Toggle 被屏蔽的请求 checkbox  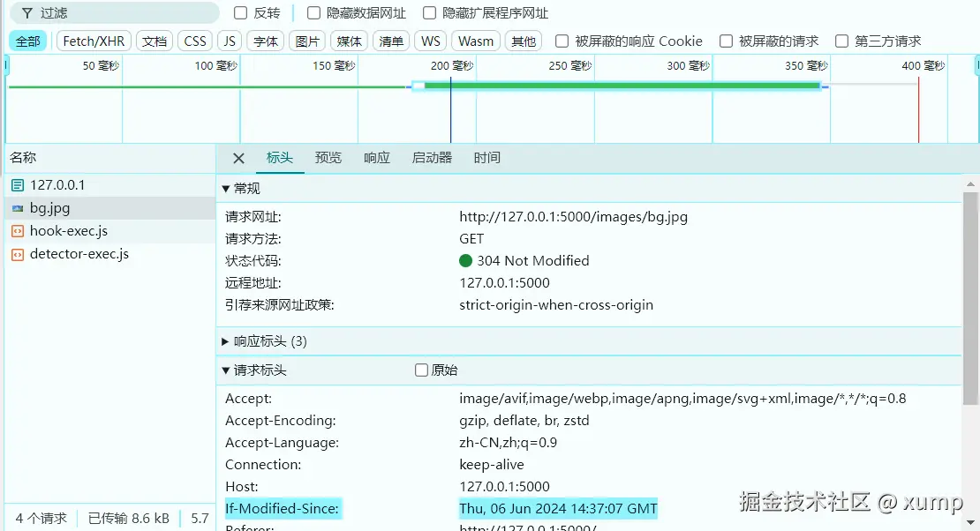tap(726, 41)
